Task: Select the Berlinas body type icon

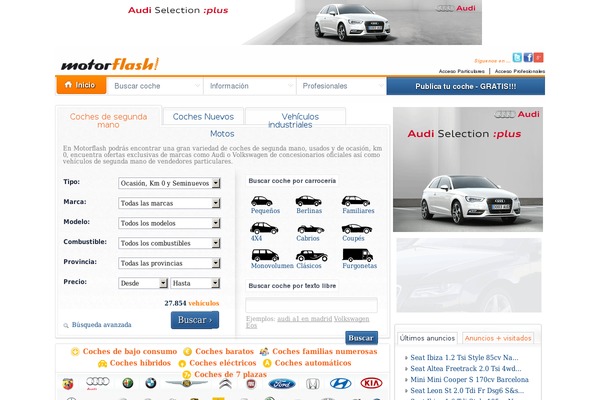Action: pyautogui.click(x=308, y=201)
